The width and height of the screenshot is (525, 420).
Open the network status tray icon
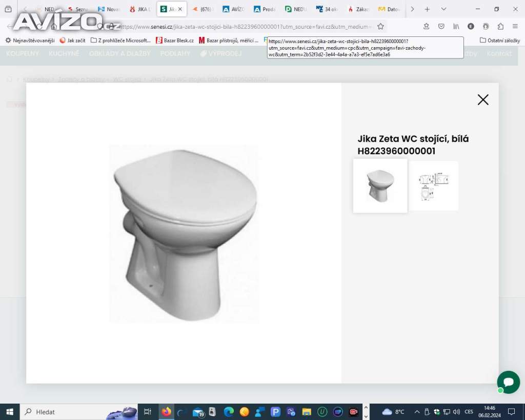tap(447, 412)
